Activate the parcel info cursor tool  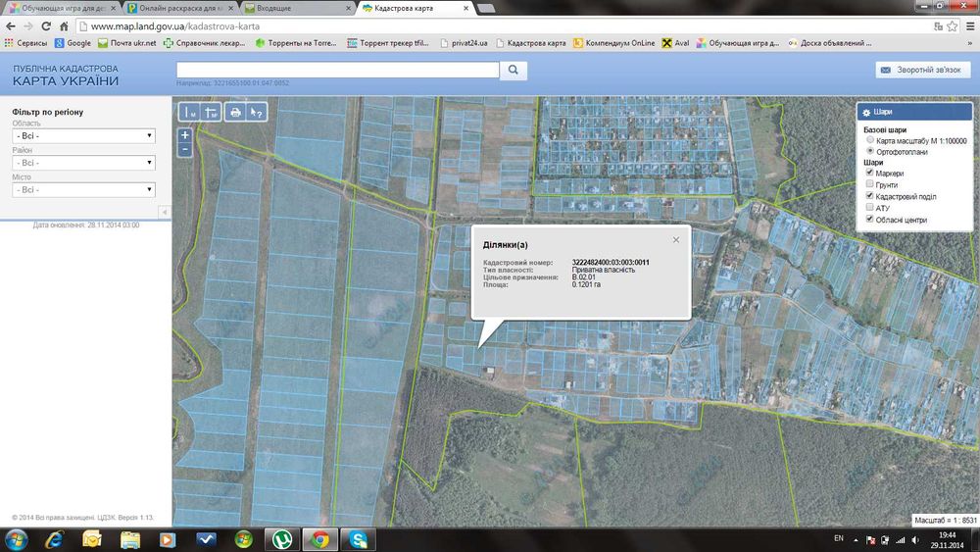pyautogui.click(x=257, y=113)
